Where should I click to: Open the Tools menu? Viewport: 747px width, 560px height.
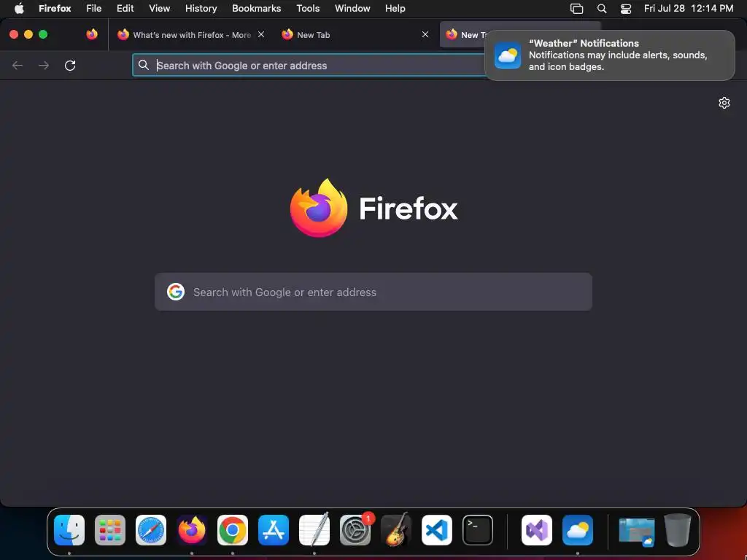[x=308, y=9]
